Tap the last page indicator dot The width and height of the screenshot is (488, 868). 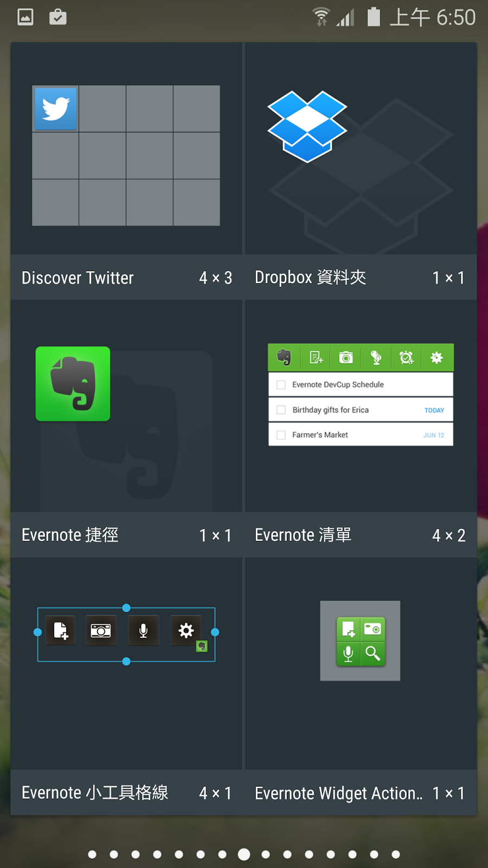click(396, 854)
